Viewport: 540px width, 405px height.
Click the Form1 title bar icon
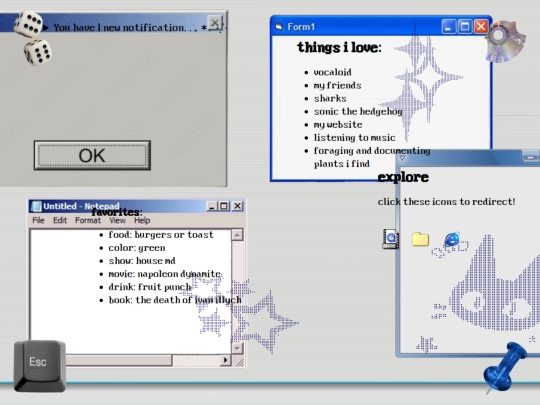point(279,27)
